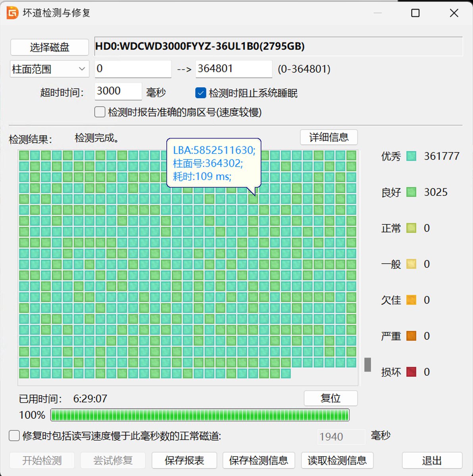Click the 361777 excellent count

(442, 156)
